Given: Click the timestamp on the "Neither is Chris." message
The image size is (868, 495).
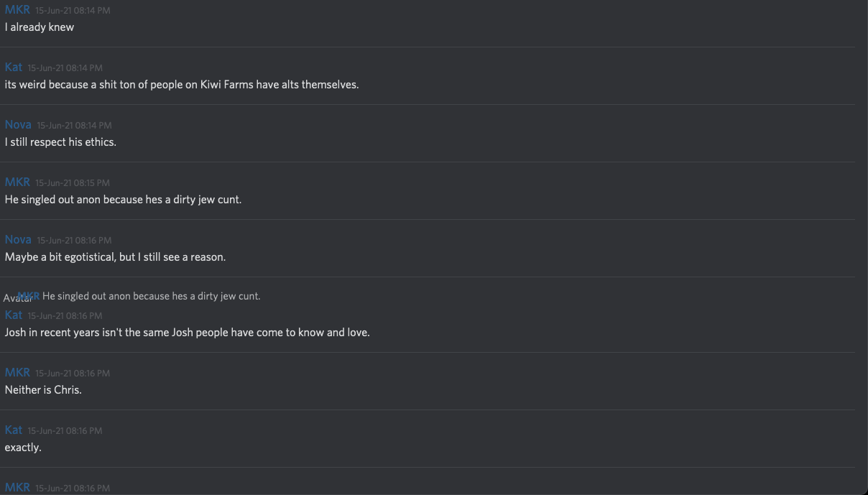Looking at the screenshot, I should pos(73,374).
